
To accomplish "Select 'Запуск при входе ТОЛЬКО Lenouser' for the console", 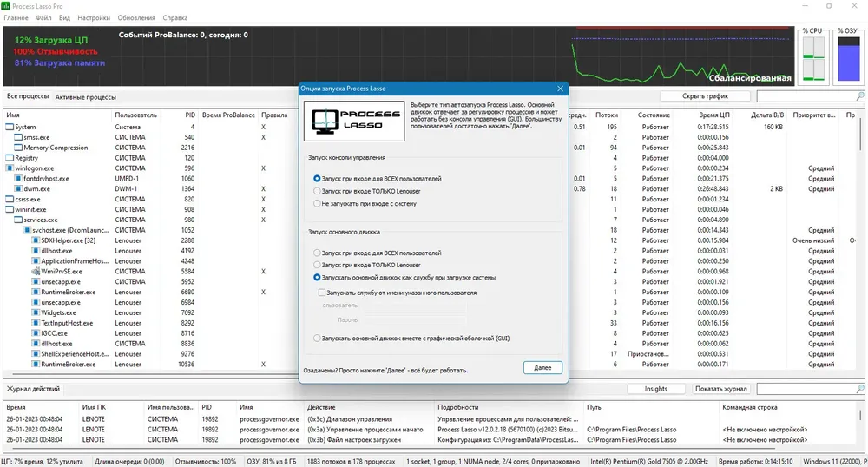I will click(317, 190).
